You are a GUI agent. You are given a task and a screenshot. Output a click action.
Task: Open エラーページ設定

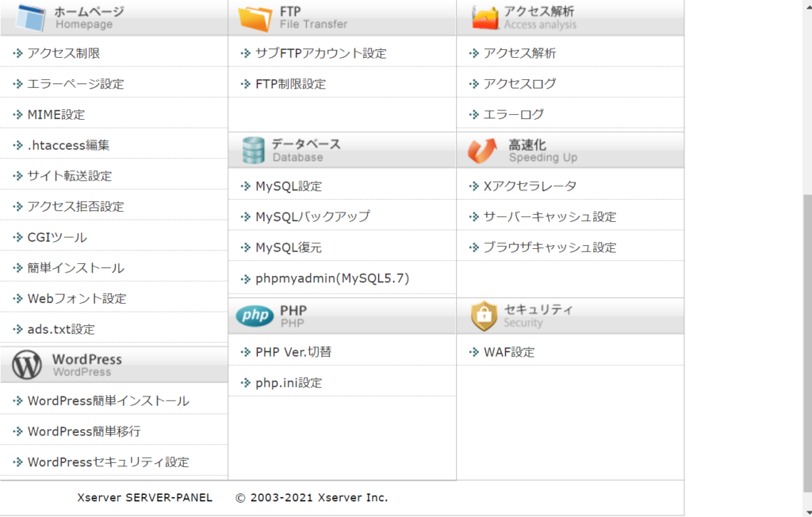click(x=75, y=84)
